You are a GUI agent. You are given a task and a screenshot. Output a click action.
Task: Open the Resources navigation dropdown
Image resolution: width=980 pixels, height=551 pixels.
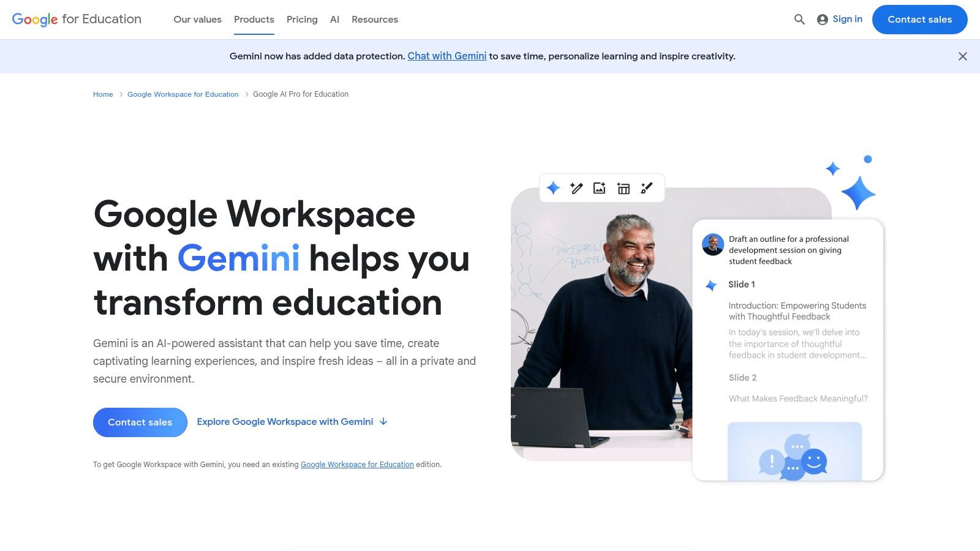[374, 19]
